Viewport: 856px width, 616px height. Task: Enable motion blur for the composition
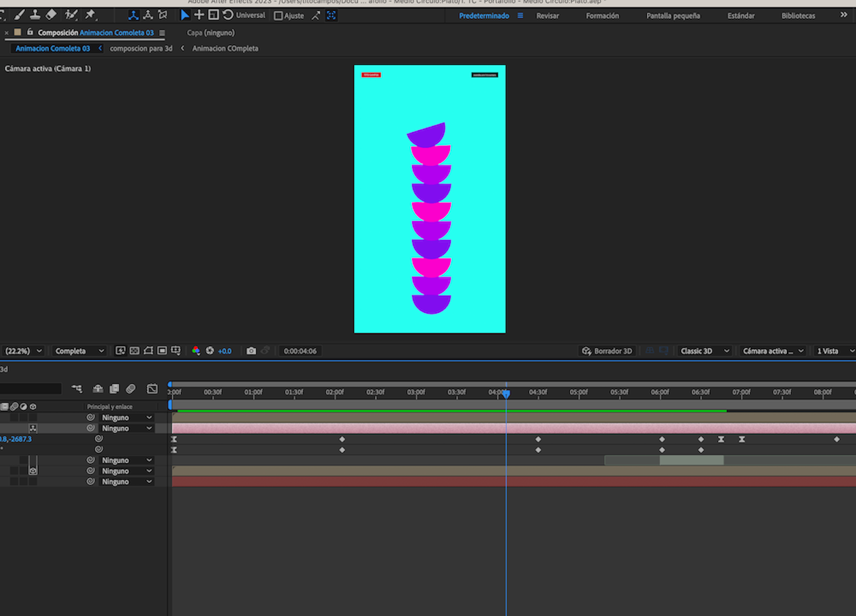click(x=131, y=389)
